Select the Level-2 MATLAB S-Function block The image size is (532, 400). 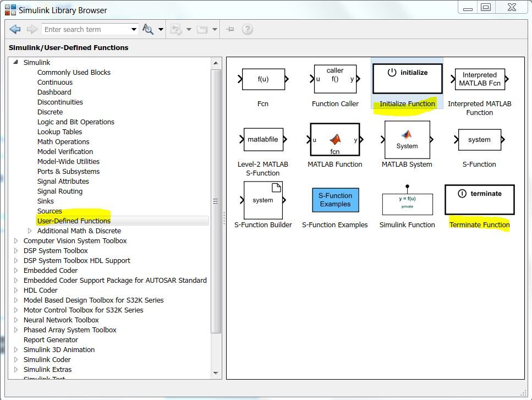click(x=263, y=139)
